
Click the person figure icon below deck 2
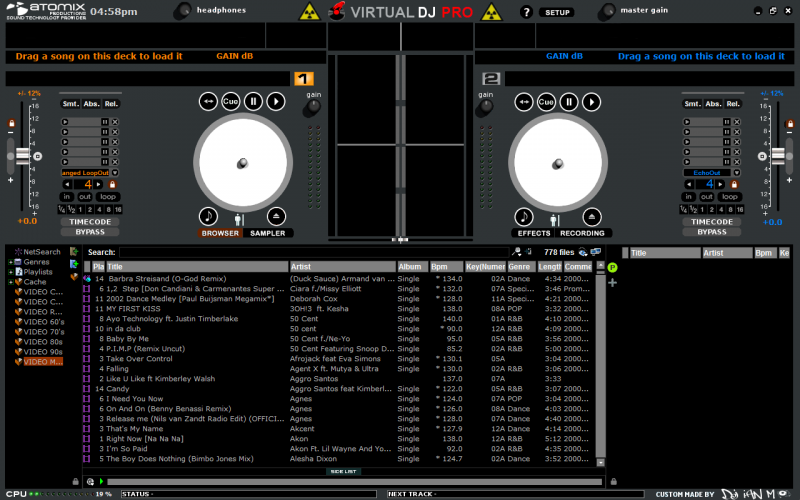pos(555,220)
